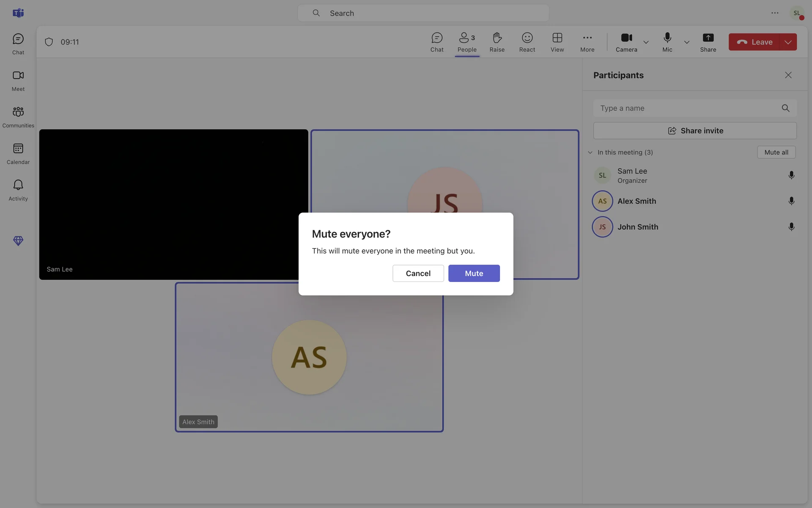Cancel the Mute everyone dialog

[x=418, y=273]
